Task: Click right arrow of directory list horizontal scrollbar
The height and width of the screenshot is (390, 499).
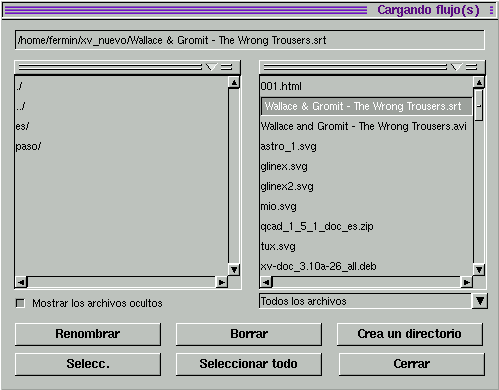Action: tap(221, 282)
